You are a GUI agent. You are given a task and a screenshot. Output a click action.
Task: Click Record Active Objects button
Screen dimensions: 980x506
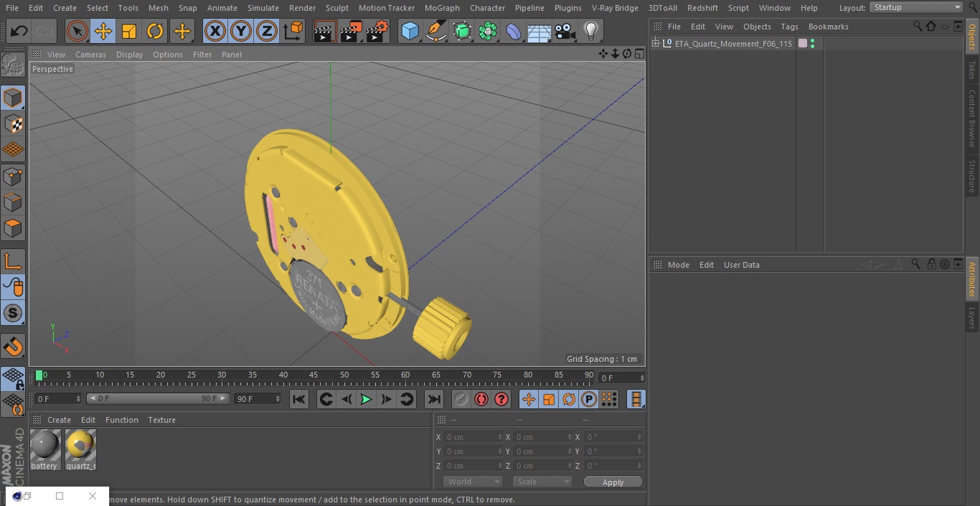pos(461,399)
